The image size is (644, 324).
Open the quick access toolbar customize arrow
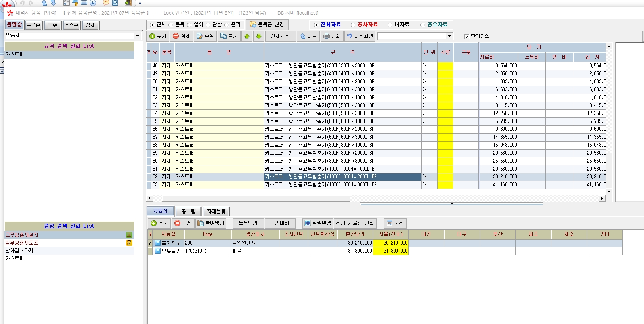click(x=140, y=3)
